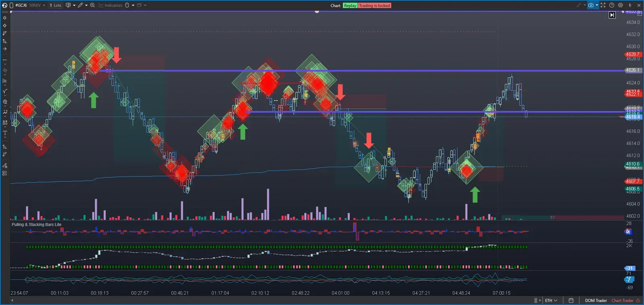The height and width of the screenshot is (305, 644).
Task: Click the collapse arrows icon near camera
Action: coord(579,5)
